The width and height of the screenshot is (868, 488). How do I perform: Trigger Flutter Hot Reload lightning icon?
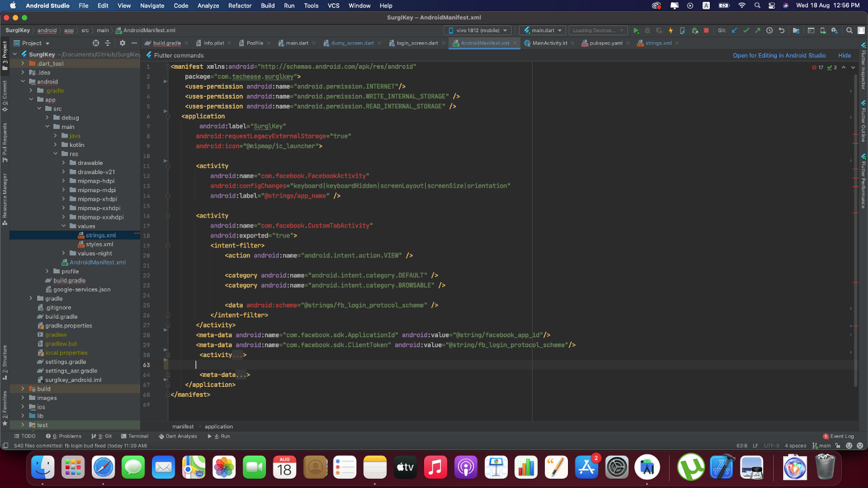(671, 30)
